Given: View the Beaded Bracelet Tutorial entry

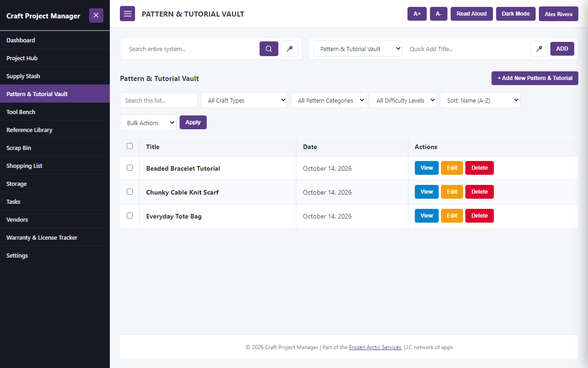Looking at the screenshot, I should 427,168.
